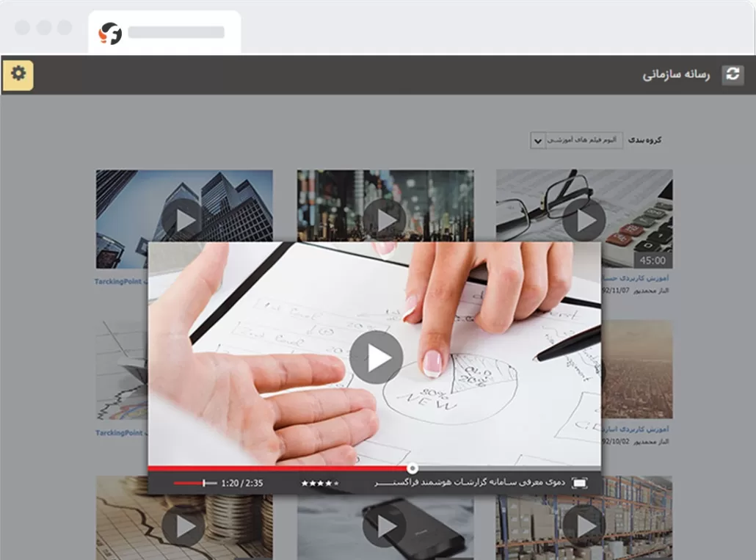Viewport: 756px width, 560px height.
Task: Click the red video progress bar handle
Action: coord(413,468)
